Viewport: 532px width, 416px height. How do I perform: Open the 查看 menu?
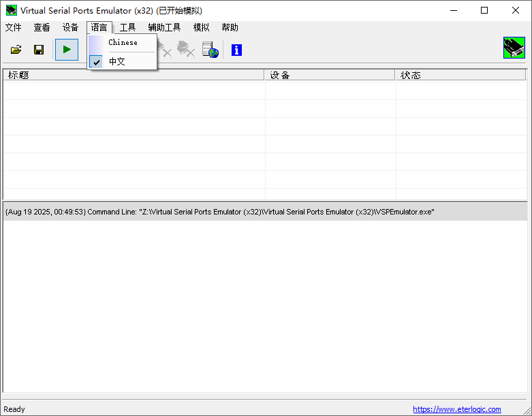[x=42, y=27]
